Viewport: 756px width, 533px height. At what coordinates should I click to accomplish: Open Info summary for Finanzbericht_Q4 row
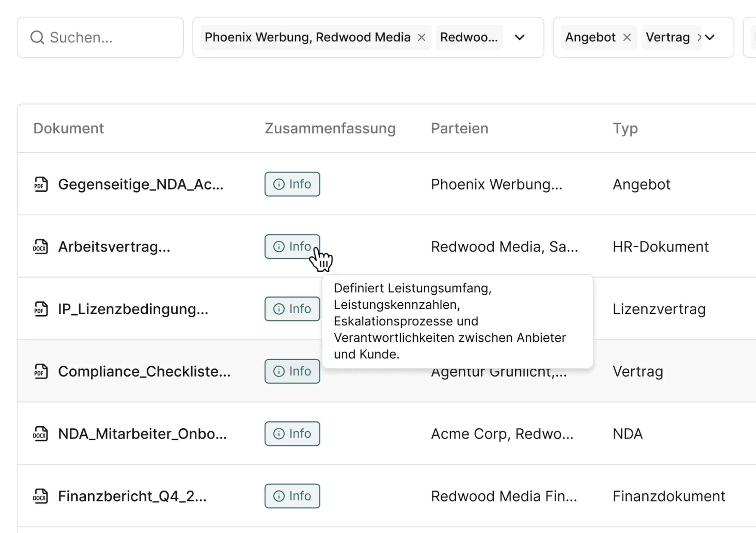pyautogui.click(x=292, y=496)
